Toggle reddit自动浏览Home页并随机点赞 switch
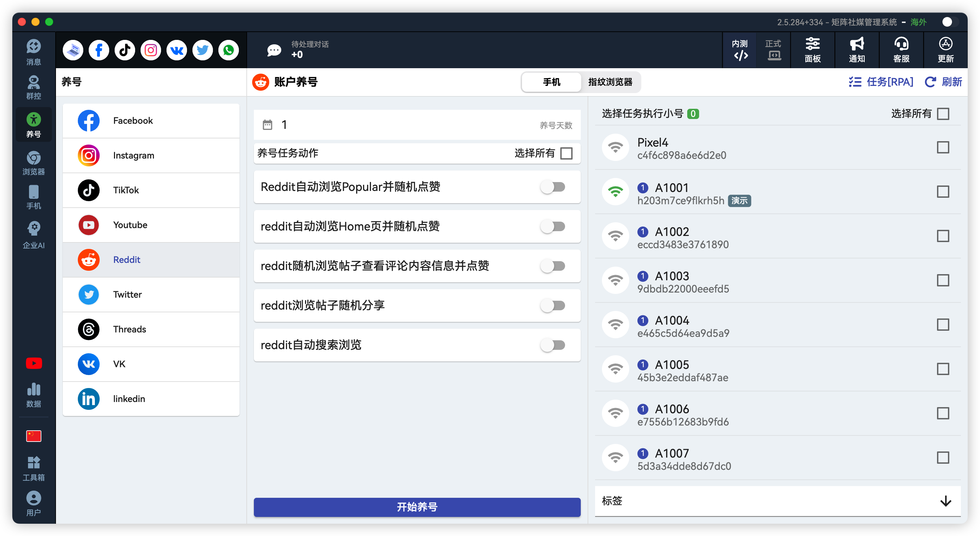The width and height of the screenshot is (980, 536). (x=553, y=226)
